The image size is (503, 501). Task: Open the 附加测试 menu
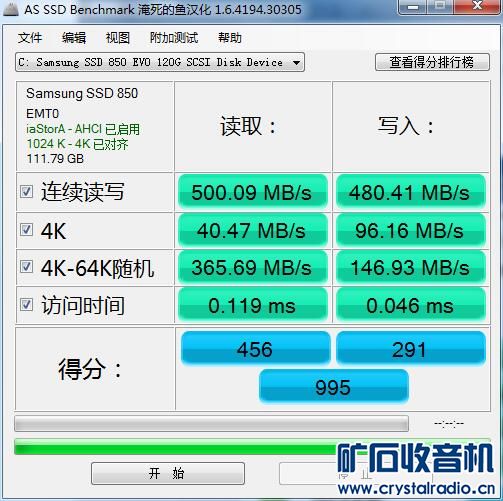[174, 38]
